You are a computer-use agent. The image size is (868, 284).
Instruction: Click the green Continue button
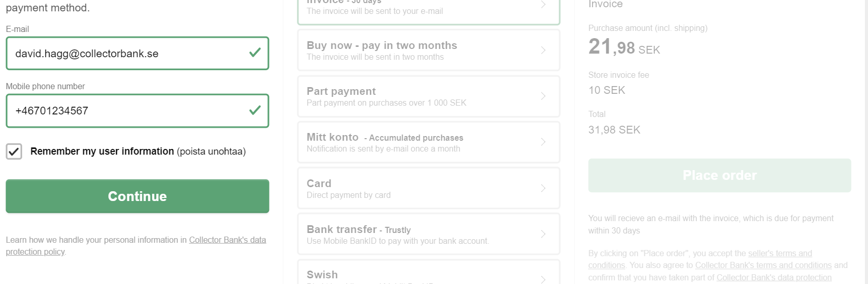(138, 196)
